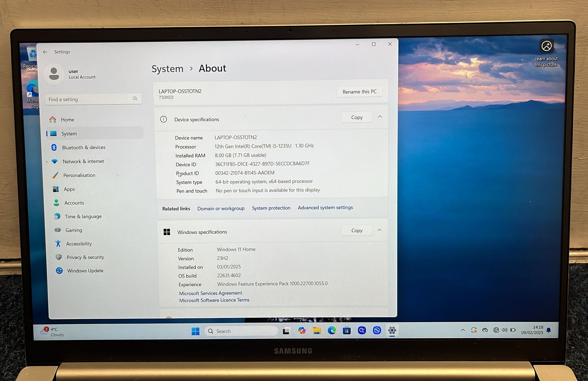Open the Accessibility settings page
The height and width of the screenshot is (381, 588).
(x=79, y=243)
